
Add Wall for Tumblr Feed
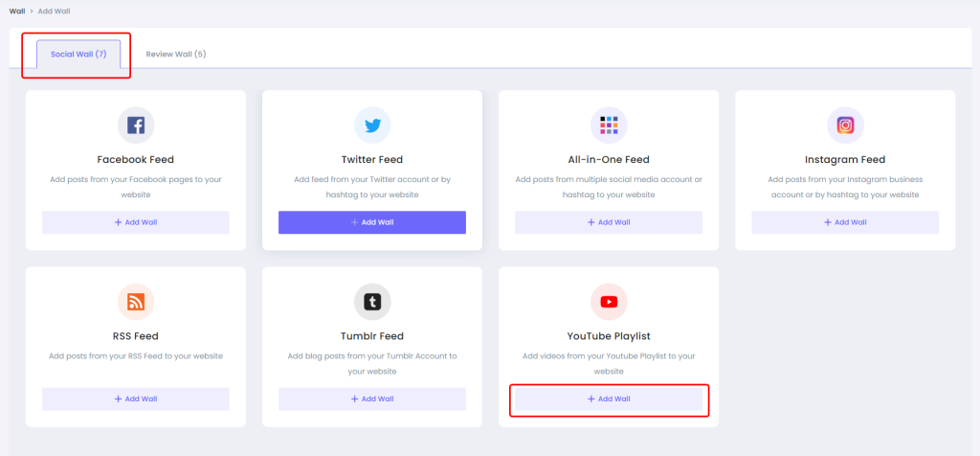pos(372,399)
